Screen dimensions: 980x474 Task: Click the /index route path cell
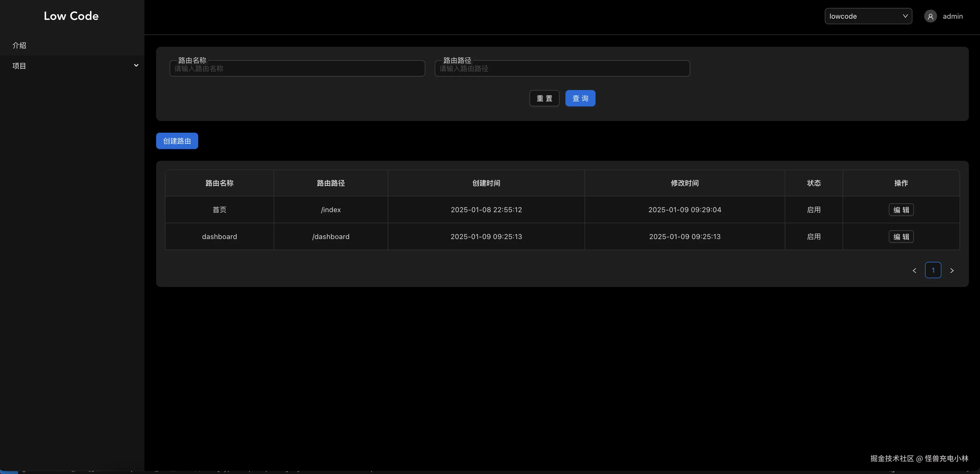[331, 210]
